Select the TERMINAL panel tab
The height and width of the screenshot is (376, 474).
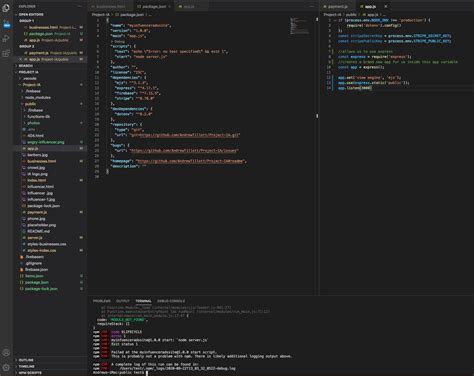pyautogui.click(x=143, y=301)
